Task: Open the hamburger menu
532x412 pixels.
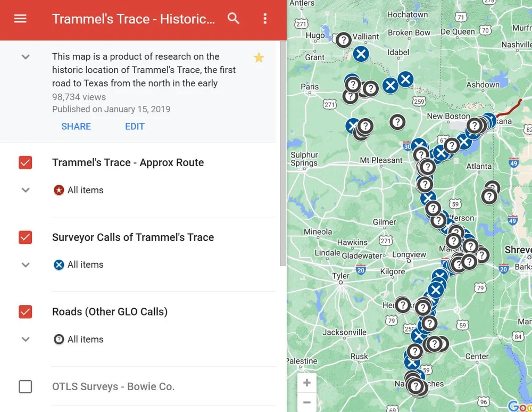Action: click(x=20, y=20)
